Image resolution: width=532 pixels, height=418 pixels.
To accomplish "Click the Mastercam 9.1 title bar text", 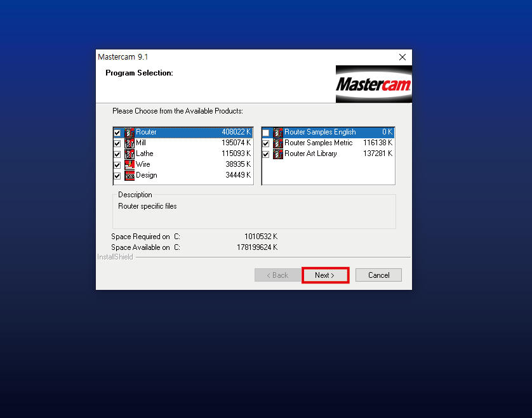I will pyautogui.click(x=123, y=57).
